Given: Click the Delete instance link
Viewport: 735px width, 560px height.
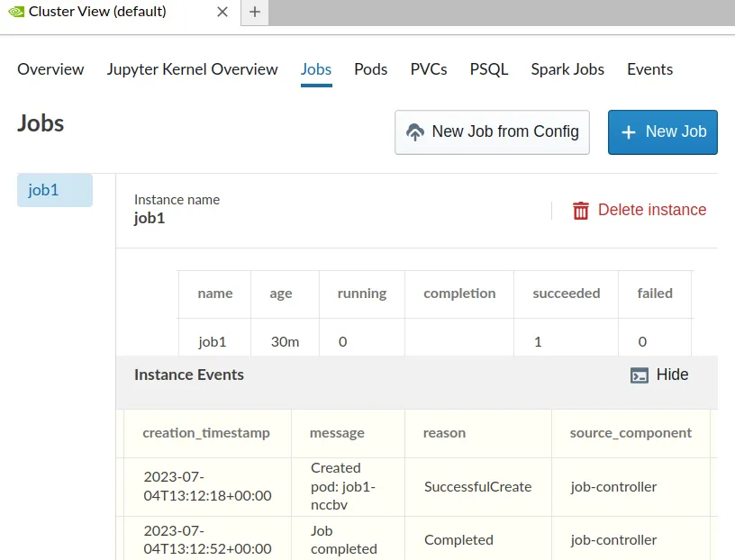Looking at the screenshot, I should tap(640, 210).
